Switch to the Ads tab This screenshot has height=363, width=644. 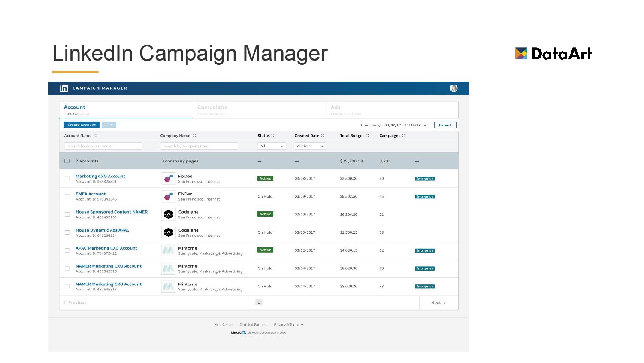[392, 110]
